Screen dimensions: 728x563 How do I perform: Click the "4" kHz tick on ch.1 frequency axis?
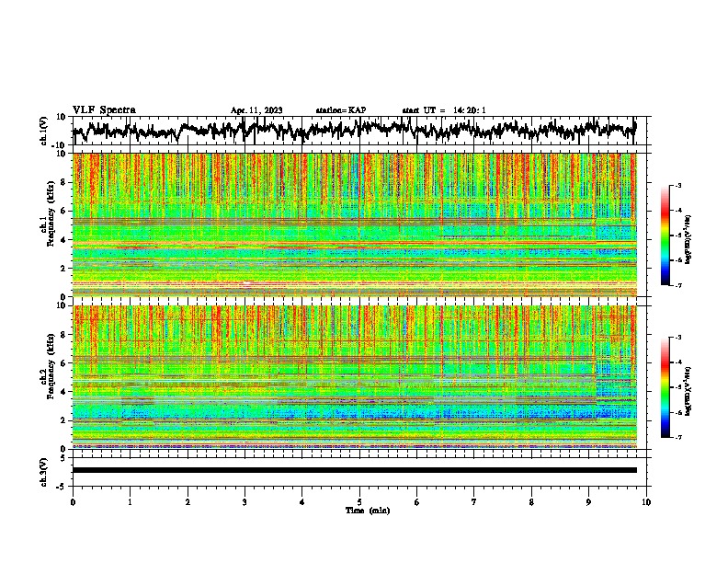tap(63, 240)
